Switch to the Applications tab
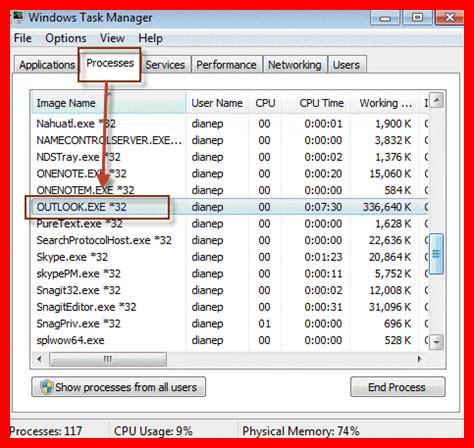Image resolution: width=474 pixels, height=448 pixels. click(x=47, y=65)
